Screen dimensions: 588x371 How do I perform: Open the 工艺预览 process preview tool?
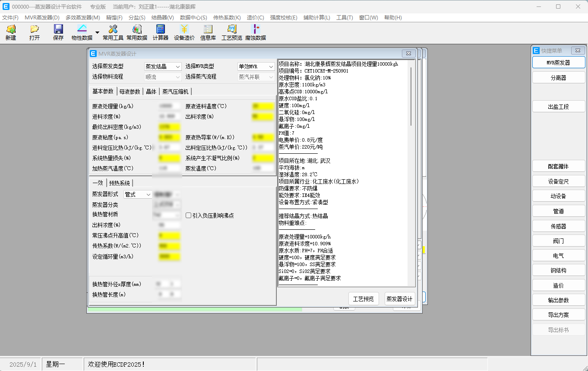click(x=231, y=32)
